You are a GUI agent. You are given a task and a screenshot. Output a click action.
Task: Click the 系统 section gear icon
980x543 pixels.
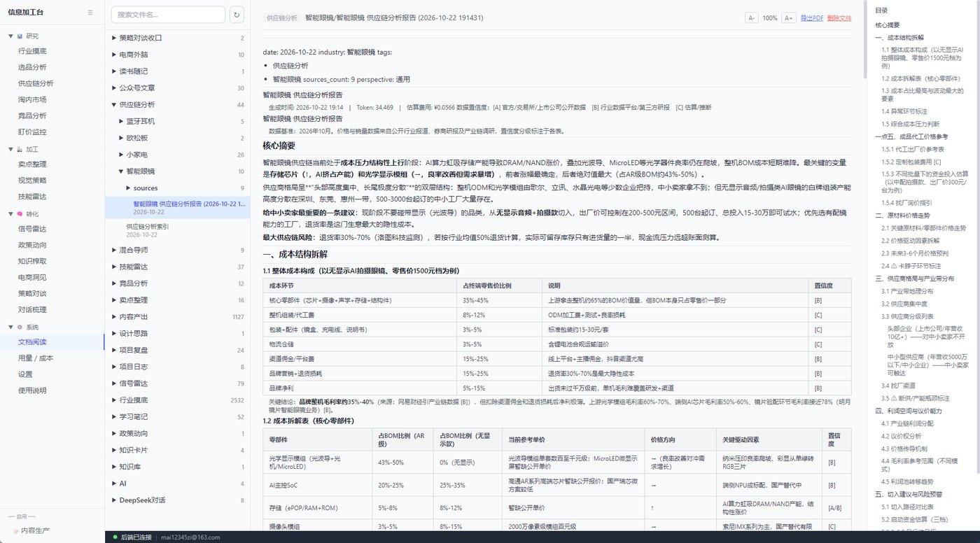[x=20, y=327]
